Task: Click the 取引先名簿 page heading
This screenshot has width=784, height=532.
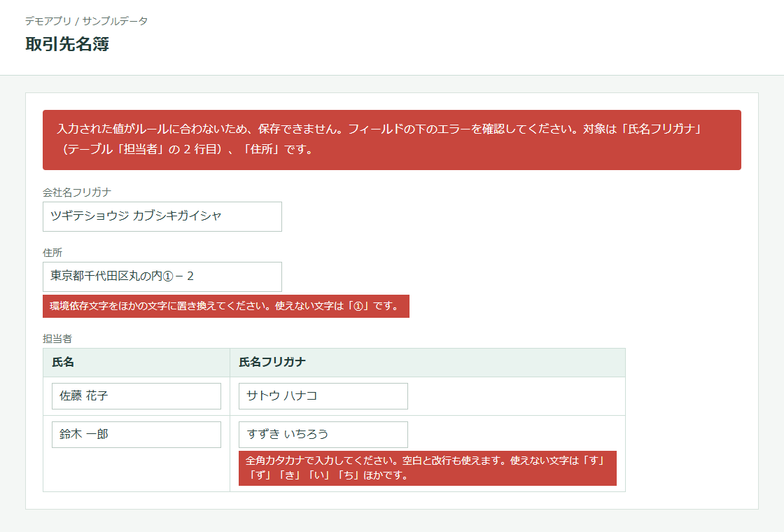Action: coord(67,44)
